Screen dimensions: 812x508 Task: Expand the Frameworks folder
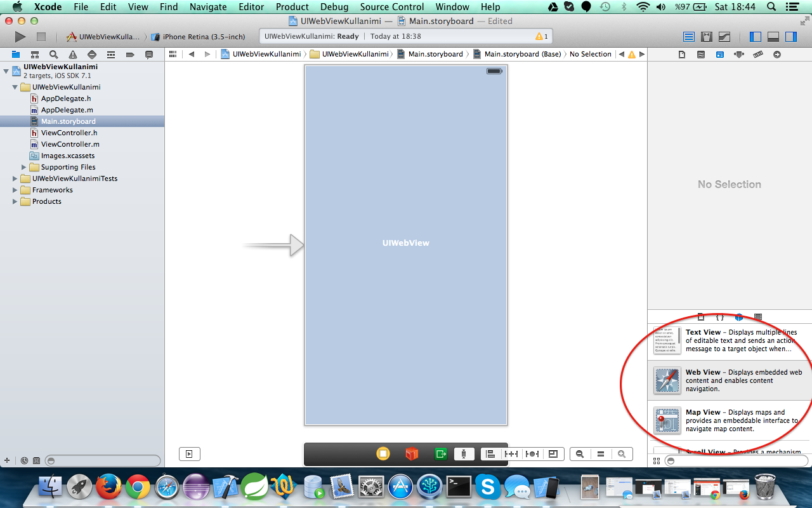click(15, 190)
